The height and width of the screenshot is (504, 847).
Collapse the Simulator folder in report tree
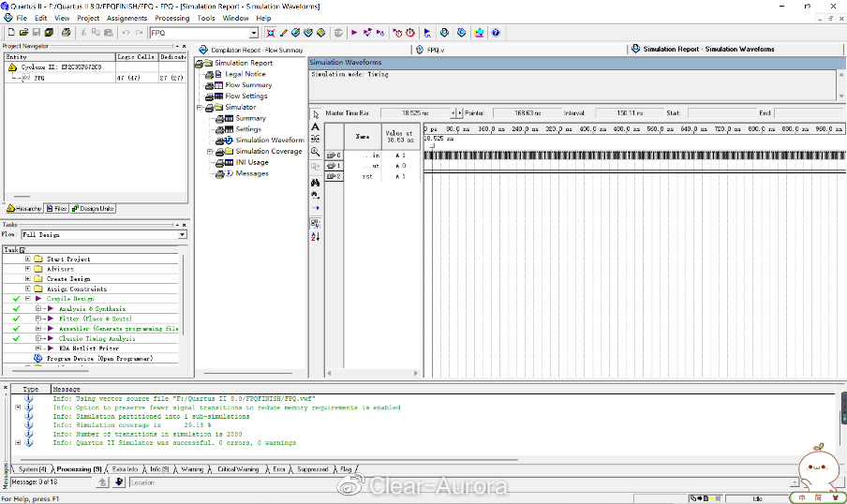(x=200, y=107)
